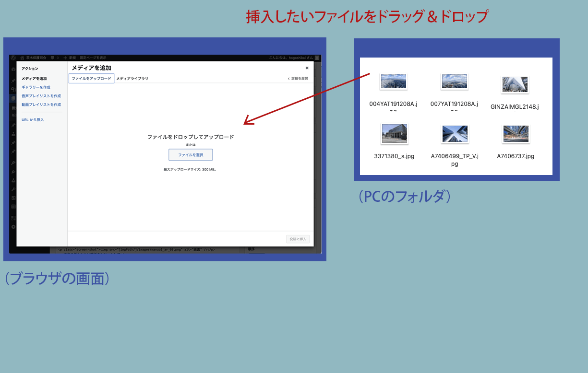Click the 投稿に挿入 button
Image resolution: width=588 pixels, height=373 pixels.
[x=298, y=239]
